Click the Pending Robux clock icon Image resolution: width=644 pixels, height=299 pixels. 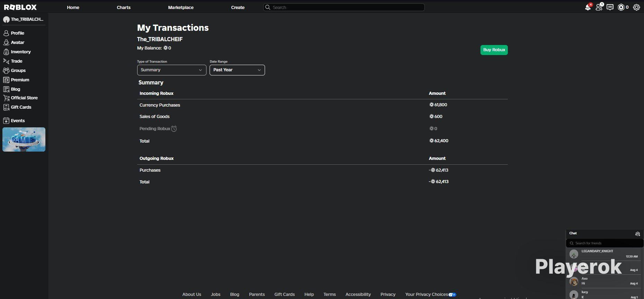[174, 129]
